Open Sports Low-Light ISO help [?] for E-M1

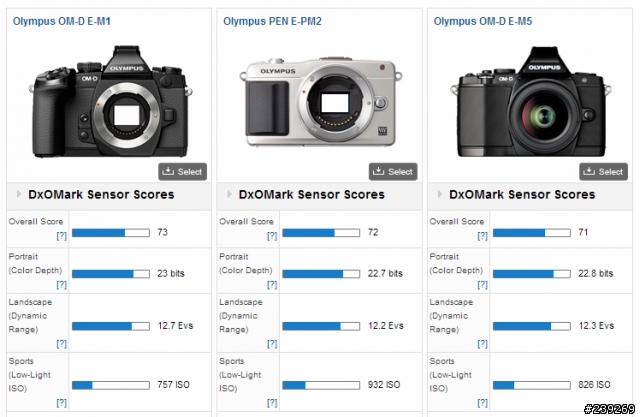pyautogui.click(x=61, y=403)
